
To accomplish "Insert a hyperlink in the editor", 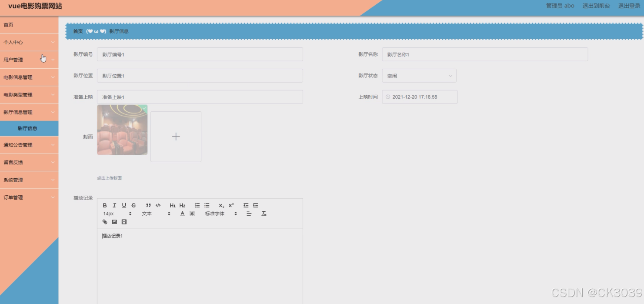I will [x=105, y=222].
